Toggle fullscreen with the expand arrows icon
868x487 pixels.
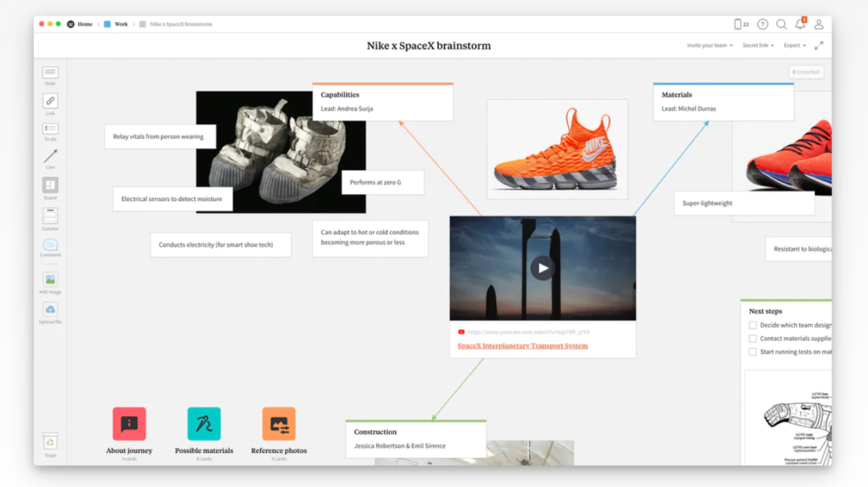(x=819, y=46)
